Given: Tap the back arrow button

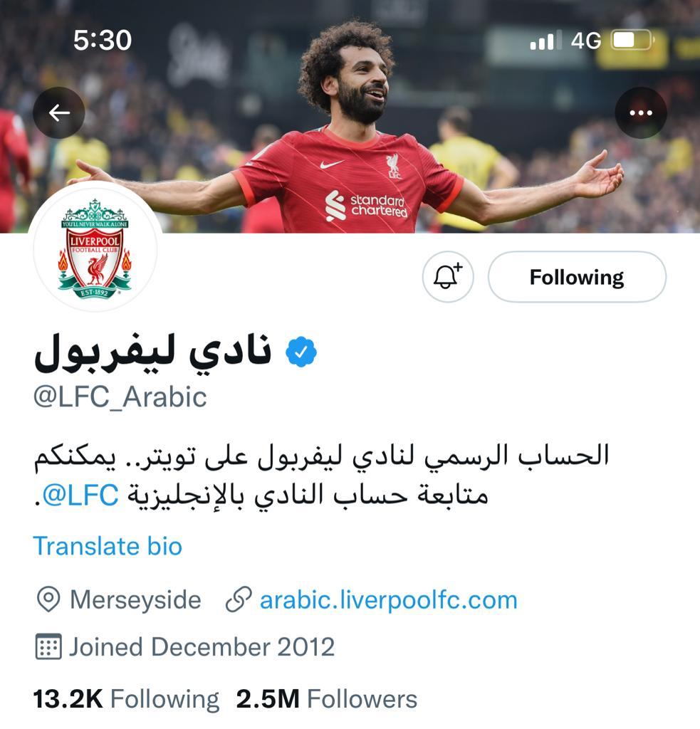Looking at the screenshot, I should 59,112.
